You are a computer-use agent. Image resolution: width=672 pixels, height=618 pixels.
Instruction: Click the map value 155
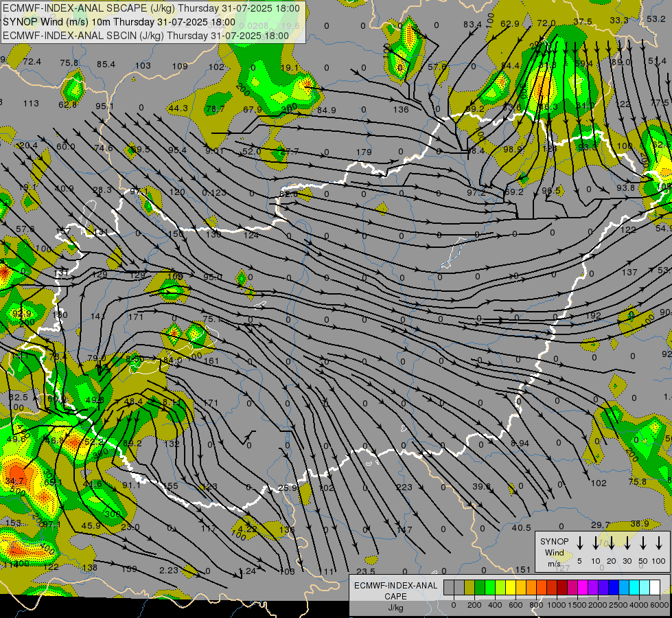coord(170,485)
